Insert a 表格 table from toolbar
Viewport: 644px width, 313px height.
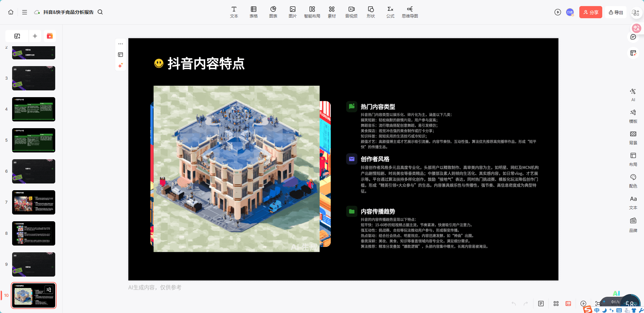(253, 12)
